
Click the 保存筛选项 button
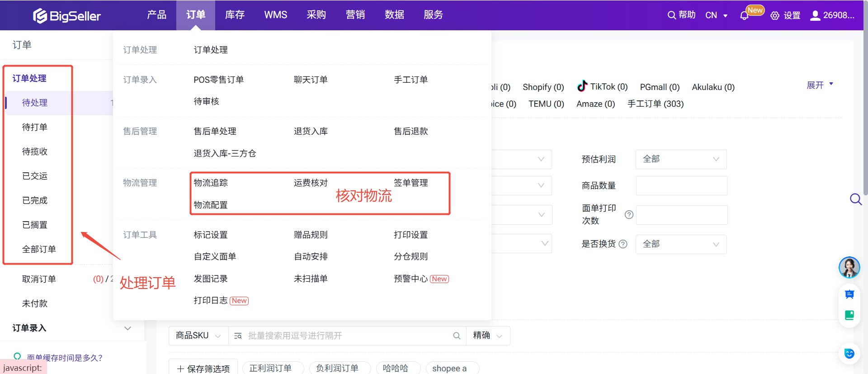click(203, 369)
